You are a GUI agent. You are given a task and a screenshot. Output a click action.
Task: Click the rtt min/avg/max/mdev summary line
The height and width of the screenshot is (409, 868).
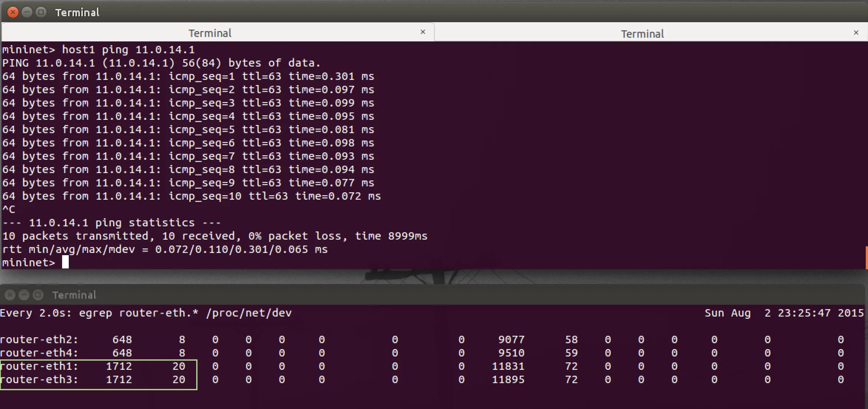click(x=165, y=249)
